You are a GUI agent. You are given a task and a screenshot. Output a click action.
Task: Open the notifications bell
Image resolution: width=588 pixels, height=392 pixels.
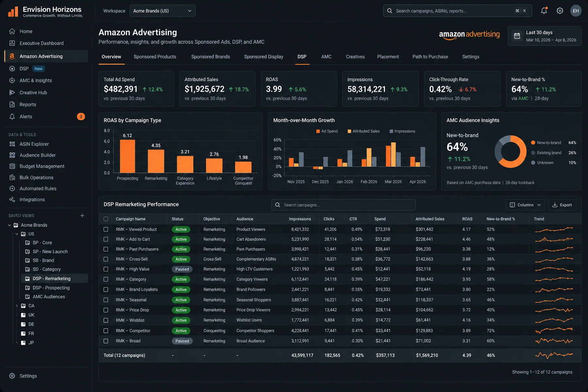pyautogui.click(x=544, y=11)
